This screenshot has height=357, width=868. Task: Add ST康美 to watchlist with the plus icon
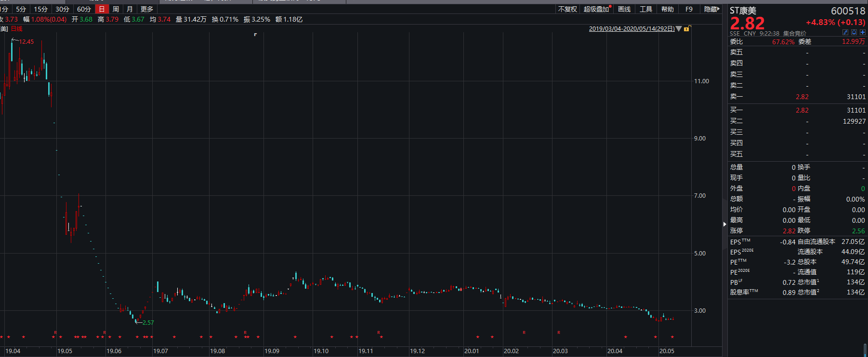click(862, 32)
